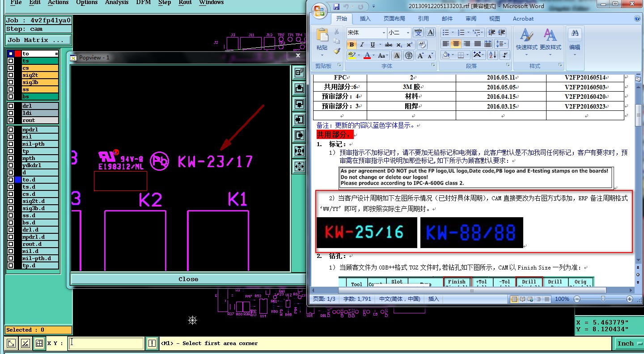Open underline style dropdown arrow

[x=380, y=44]
